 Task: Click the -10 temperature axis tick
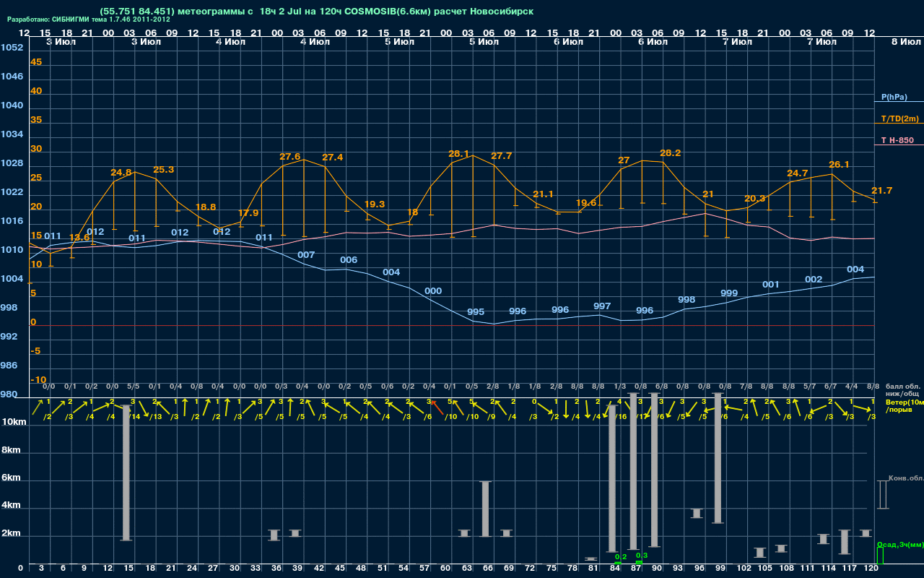point(39,379)
